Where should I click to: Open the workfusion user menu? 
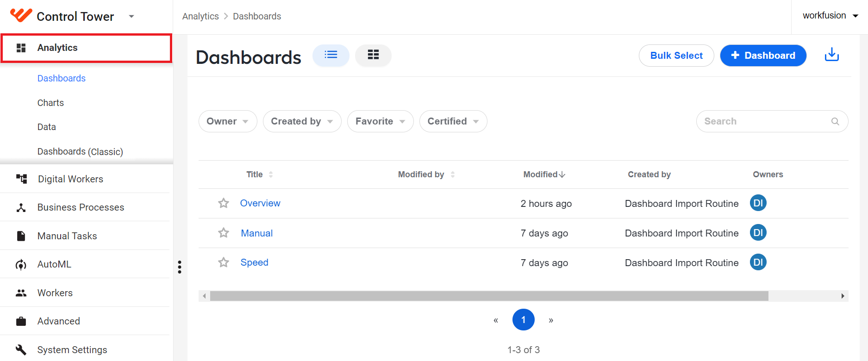(831, 16)
